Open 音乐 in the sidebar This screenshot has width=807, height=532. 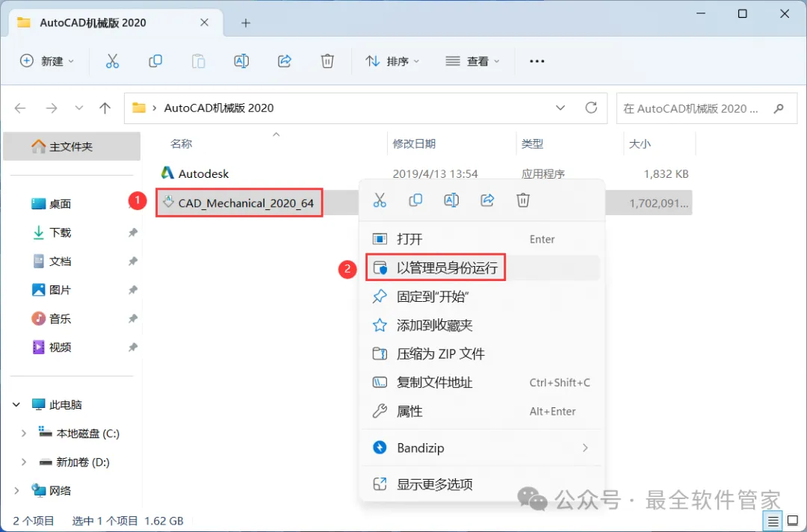52,319
